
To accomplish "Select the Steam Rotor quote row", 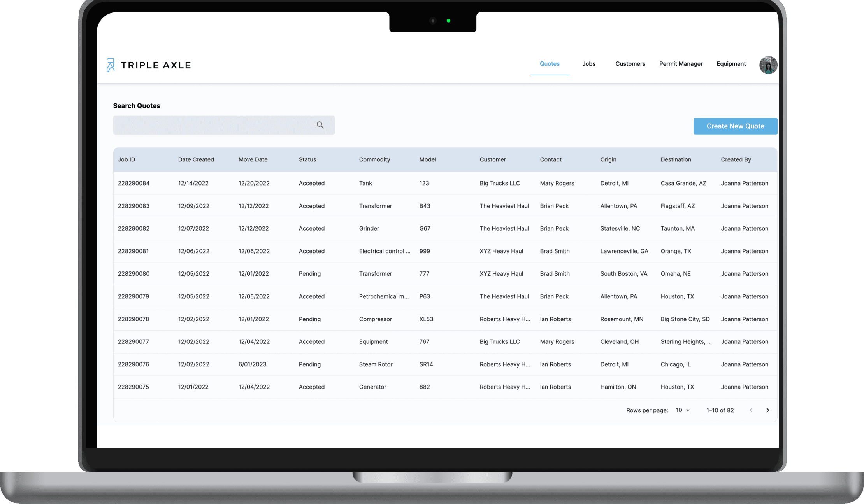I will coord(376,364).
